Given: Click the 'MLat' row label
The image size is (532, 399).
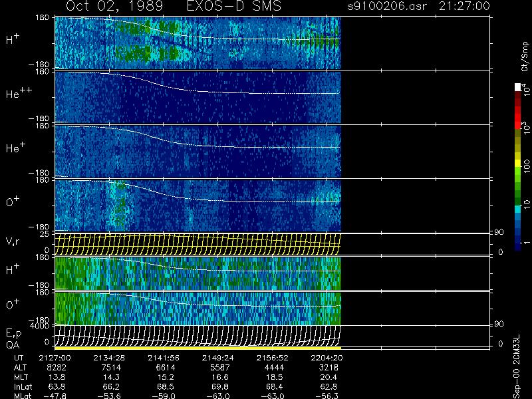Looking at the screenshot, I should pos(23,396).
